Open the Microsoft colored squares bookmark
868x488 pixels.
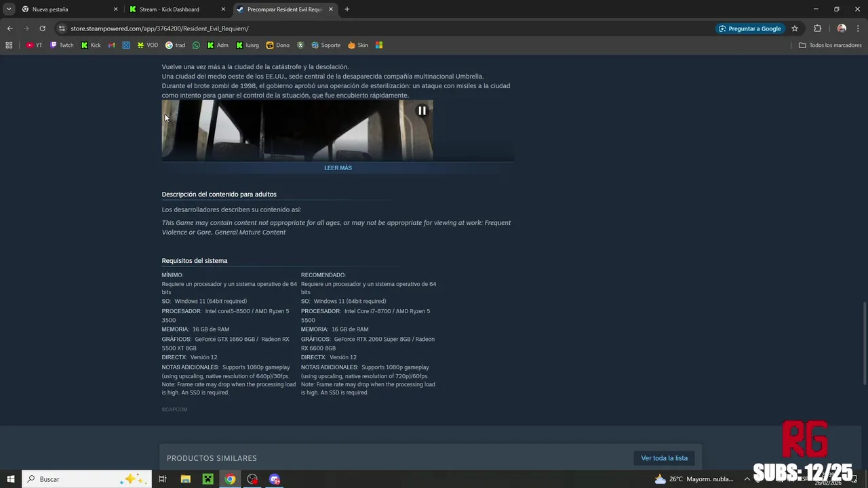tap(379, 45)
